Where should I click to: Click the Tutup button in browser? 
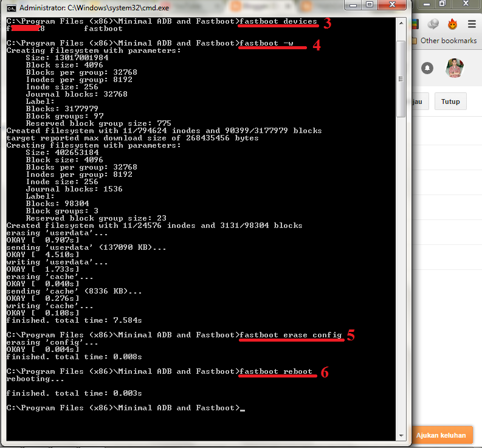[x=450, y=102]
